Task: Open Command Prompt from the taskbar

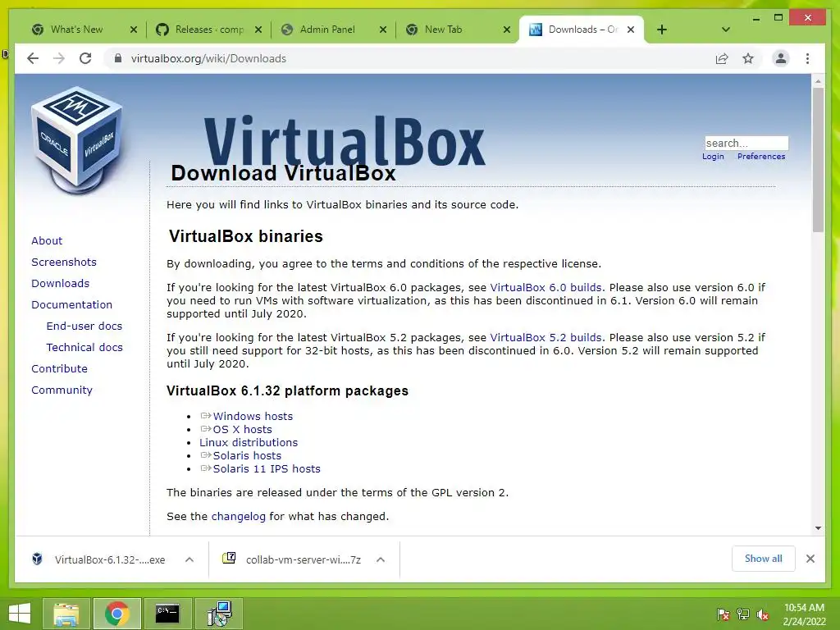Action: [x=167, y=614]
